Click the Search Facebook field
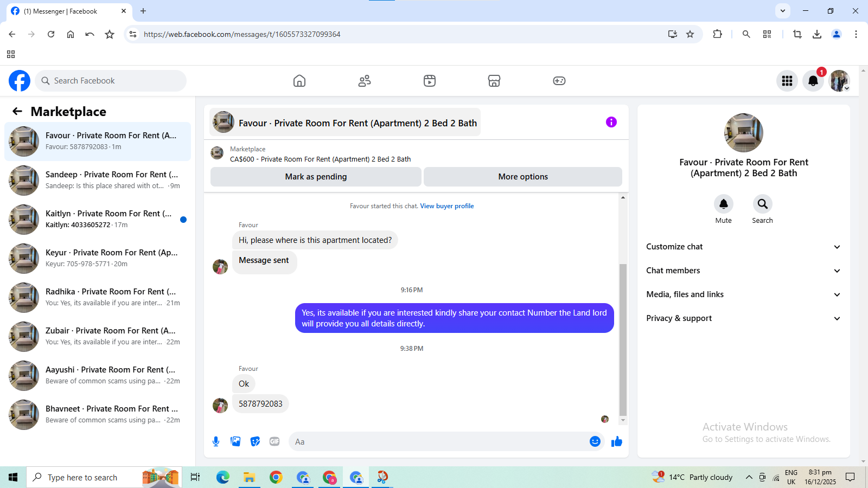868x488 pixels. coord(111,81)
